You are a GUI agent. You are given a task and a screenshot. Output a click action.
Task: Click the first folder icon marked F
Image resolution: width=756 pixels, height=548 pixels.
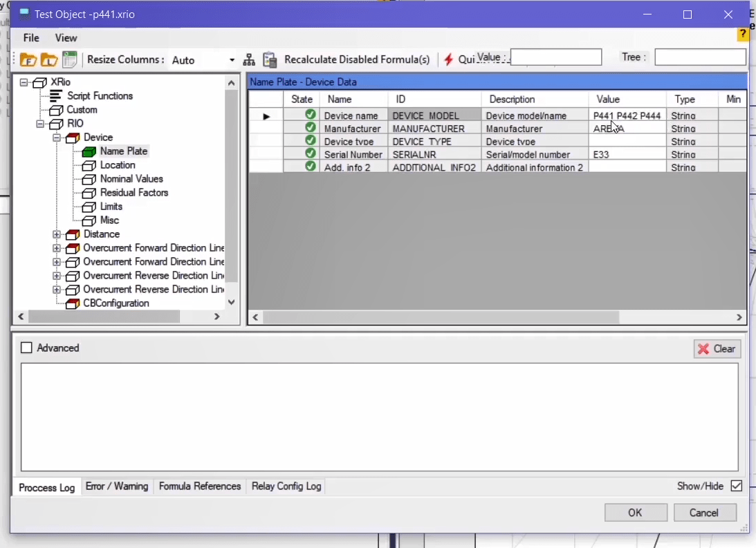(28, 60)
